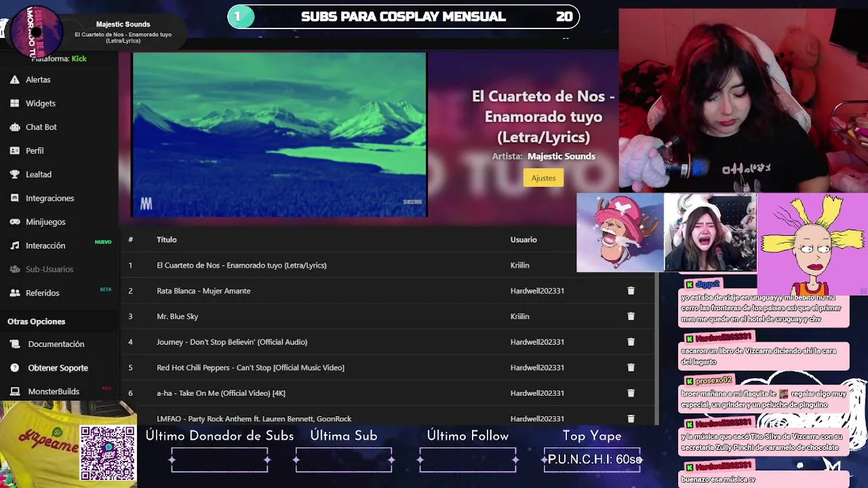This screenshot has width=868, height=488.
Task: Click the Lealtad trophy icon
Action: pos(14,174)
